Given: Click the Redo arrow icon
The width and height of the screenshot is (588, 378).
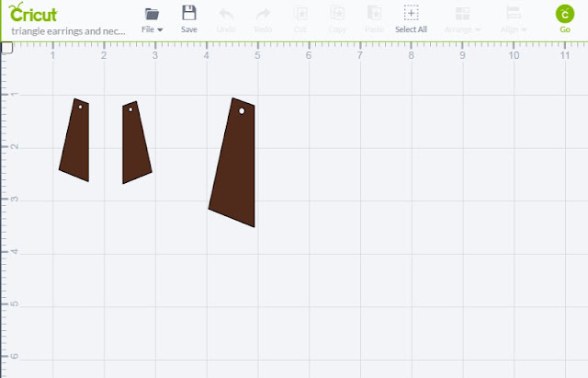Looking at the screenshot, I should (263, 15).
